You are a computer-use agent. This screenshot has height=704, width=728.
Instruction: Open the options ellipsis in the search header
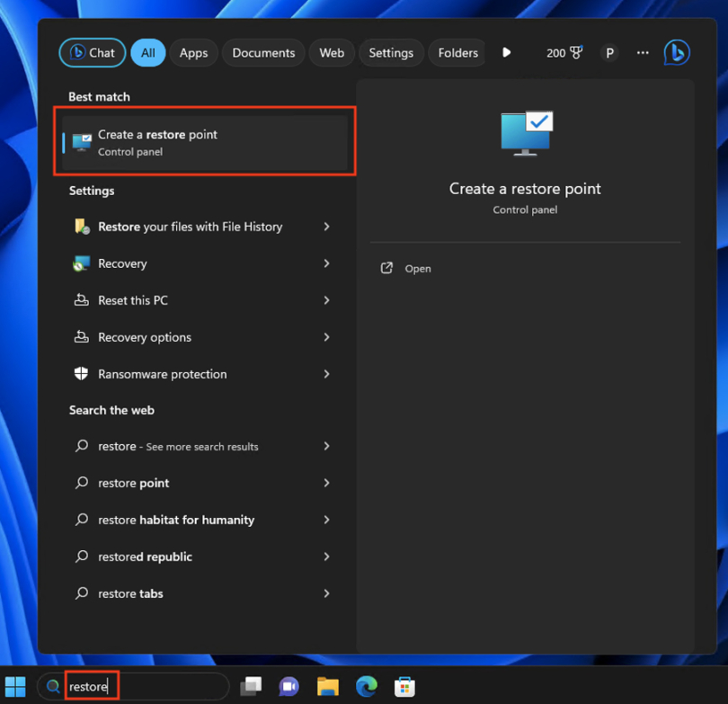coord(643,52)
